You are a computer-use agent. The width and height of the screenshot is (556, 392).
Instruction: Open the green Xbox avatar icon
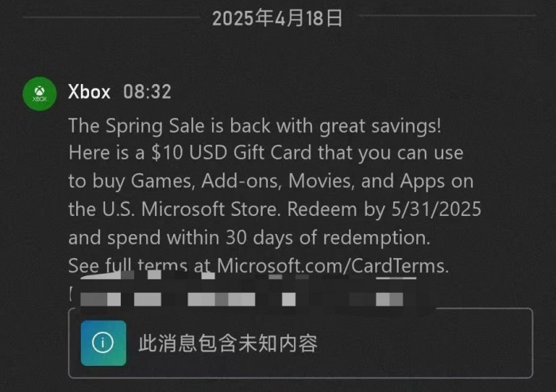40,94
